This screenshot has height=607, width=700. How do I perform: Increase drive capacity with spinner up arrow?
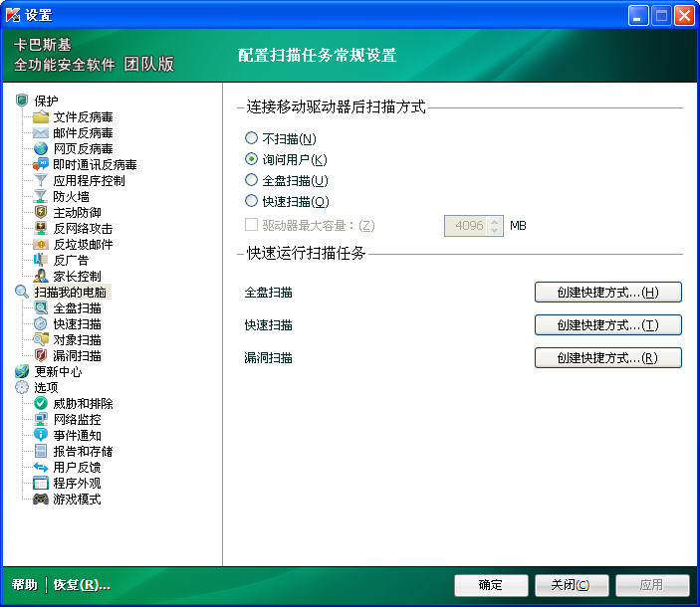pyautogui.click(x=495, y=221)
